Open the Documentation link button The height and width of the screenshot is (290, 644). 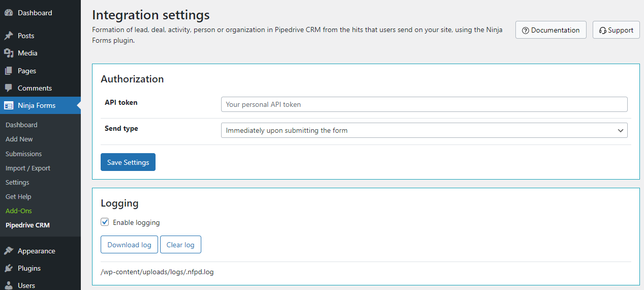[550, 30]
